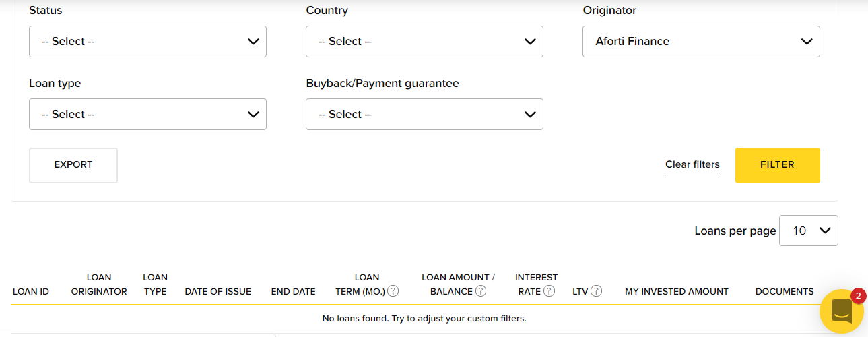
Task: Expand the Originator dropdown showing Aforti Finance
Action: pos(701,41)
